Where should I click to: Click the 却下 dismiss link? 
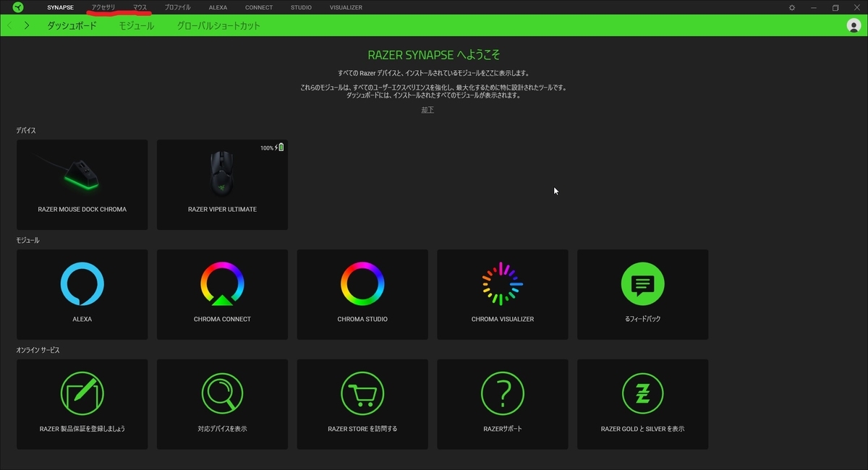(427, 110)
